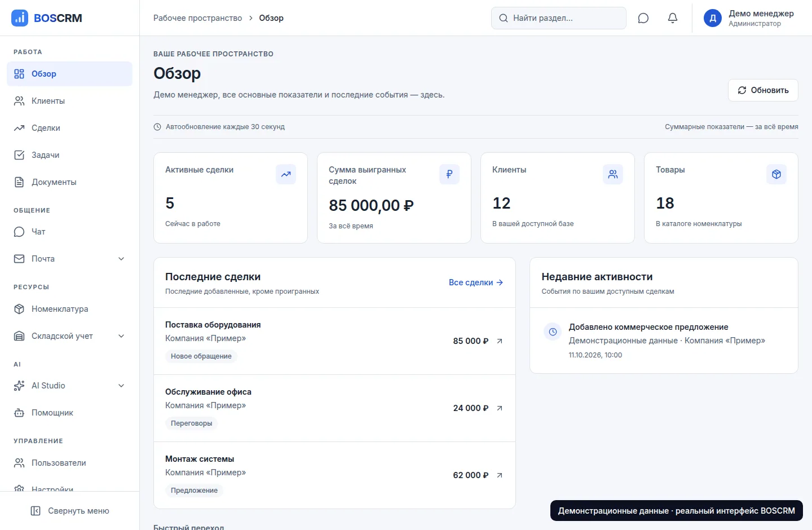
Task: Click the collapse menu panel icon
Action: [36, 511]
